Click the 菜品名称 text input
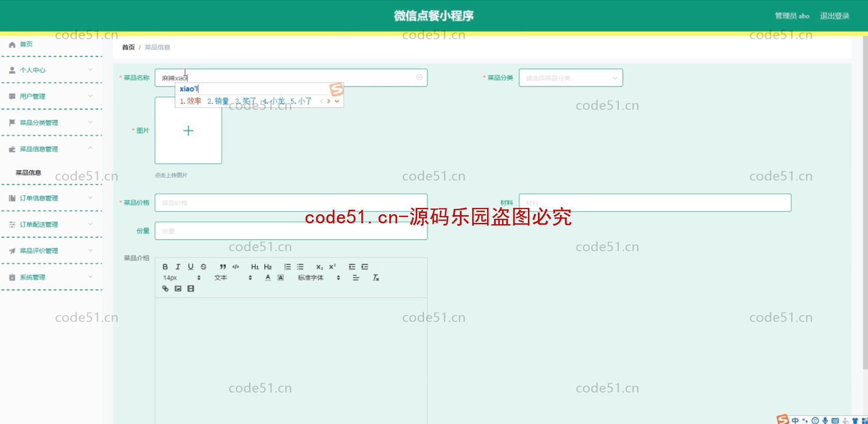 pyautogui.click(x=291, y=78)
